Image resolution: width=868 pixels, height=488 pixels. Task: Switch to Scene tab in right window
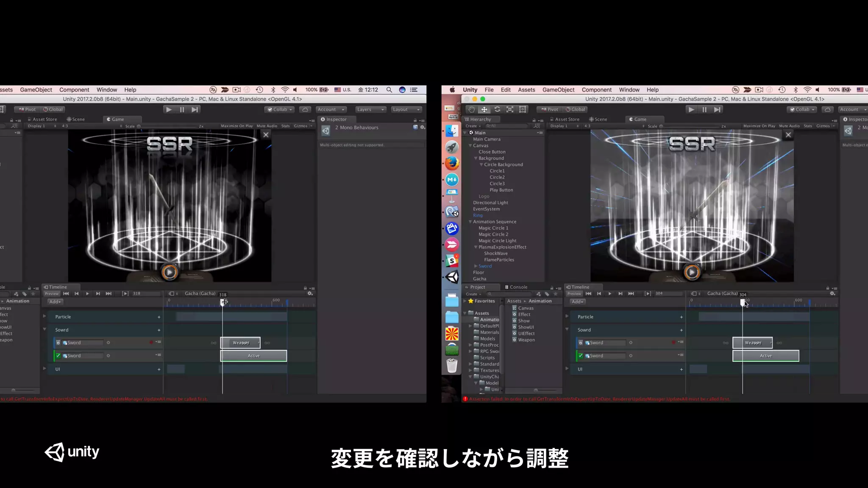598,119
